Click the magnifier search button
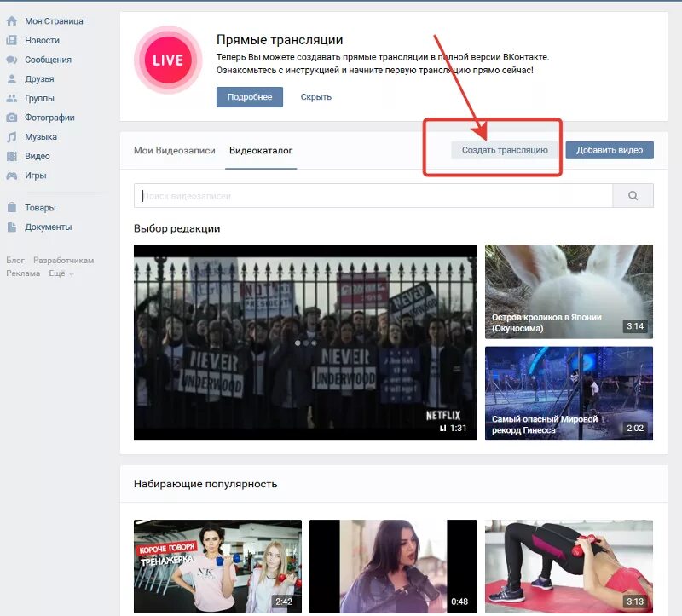The image size is (682, 616). (633, 196)
